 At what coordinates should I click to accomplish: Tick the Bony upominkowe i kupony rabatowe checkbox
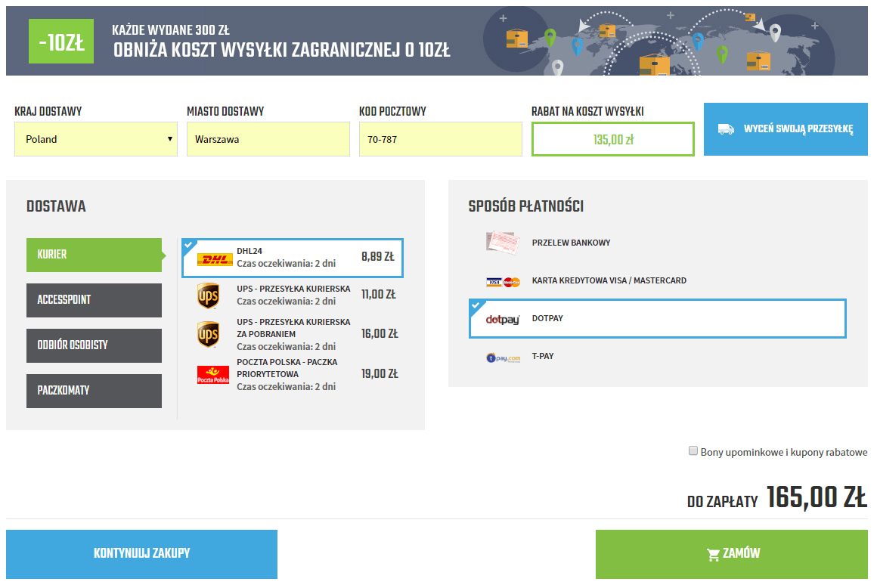693,450
